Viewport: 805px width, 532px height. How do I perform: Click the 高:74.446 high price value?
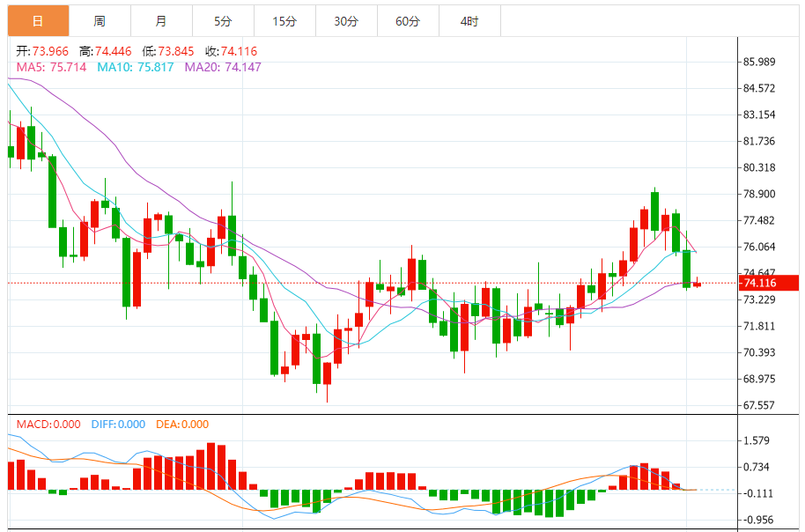pos(105,51)
